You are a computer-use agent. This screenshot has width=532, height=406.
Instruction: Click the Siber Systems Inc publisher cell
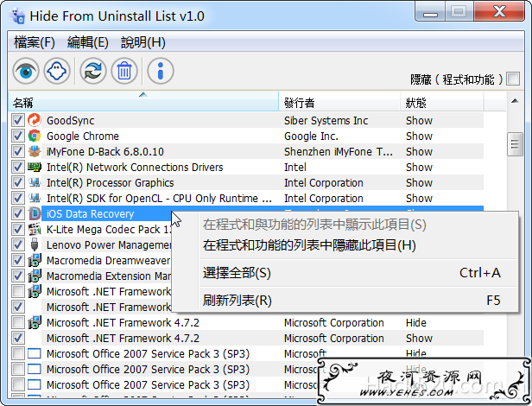pyautogui.click(x=326, y=121)
